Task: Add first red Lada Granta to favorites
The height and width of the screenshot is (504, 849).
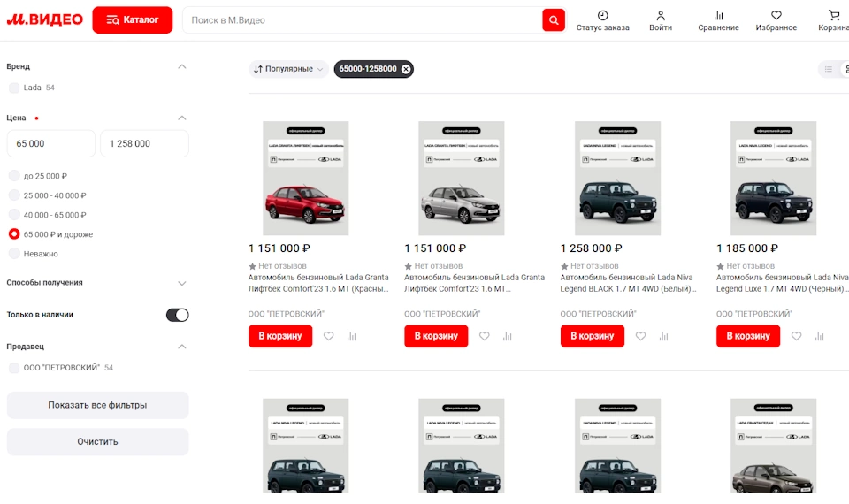Action: tap(328, 336)
